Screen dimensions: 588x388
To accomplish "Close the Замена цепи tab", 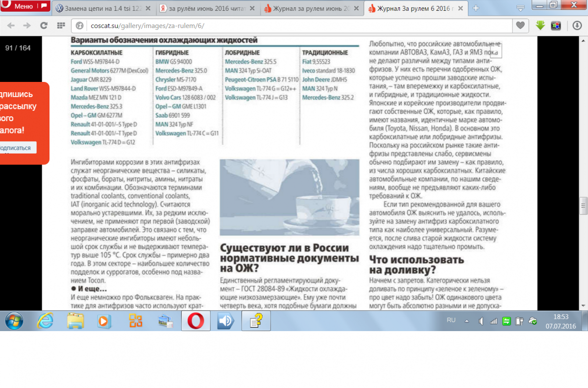I will point(147,8).
